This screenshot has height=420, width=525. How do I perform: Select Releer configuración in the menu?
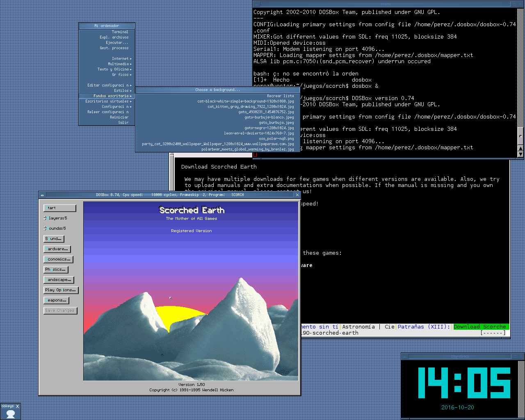[107, 112]
